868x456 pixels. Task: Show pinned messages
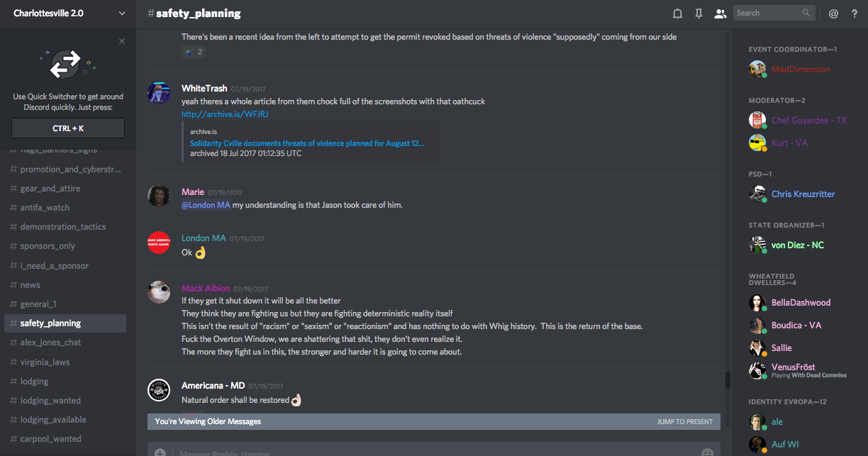[x=699, y=13]
